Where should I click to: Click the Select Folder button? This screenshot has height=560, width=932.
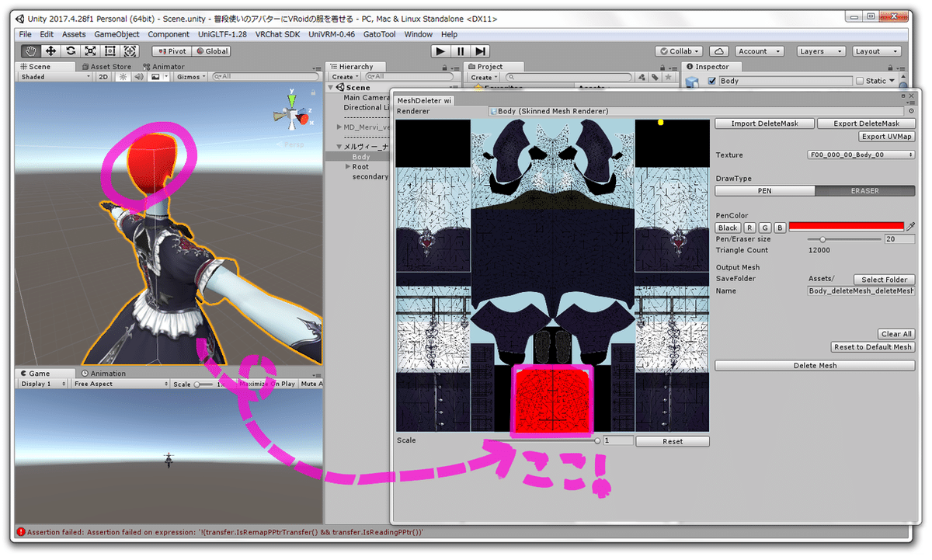(x=885, y=280)
